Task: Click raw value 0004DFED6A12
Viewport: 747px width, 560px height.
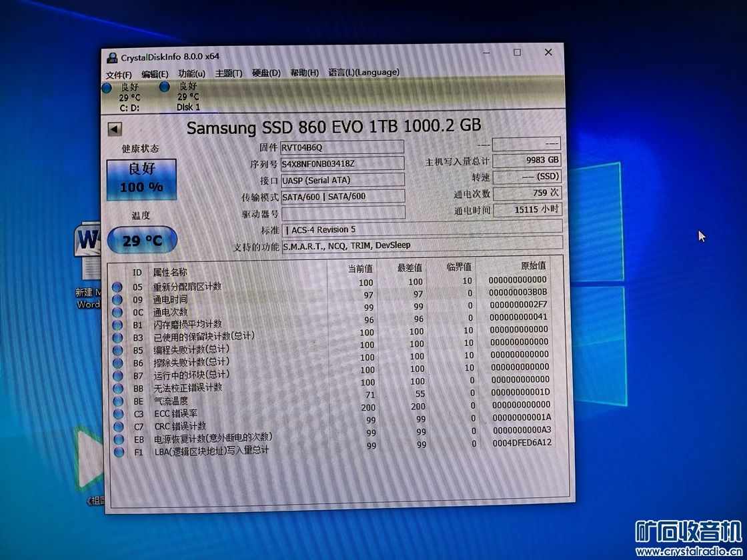Action: 522,443
